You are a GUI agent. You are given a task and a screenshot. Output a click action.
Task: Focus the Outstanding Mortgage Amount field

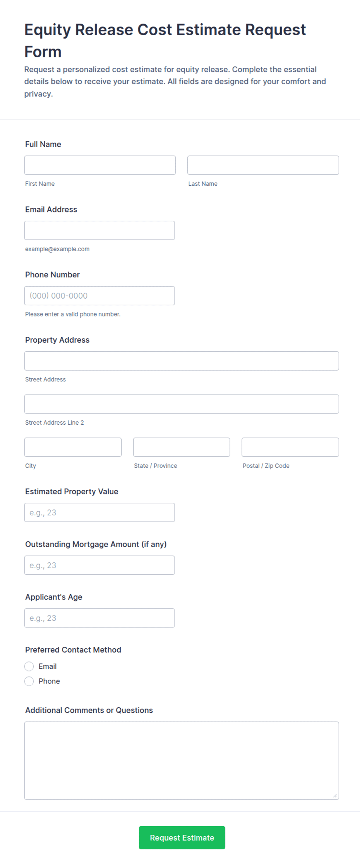99,566
